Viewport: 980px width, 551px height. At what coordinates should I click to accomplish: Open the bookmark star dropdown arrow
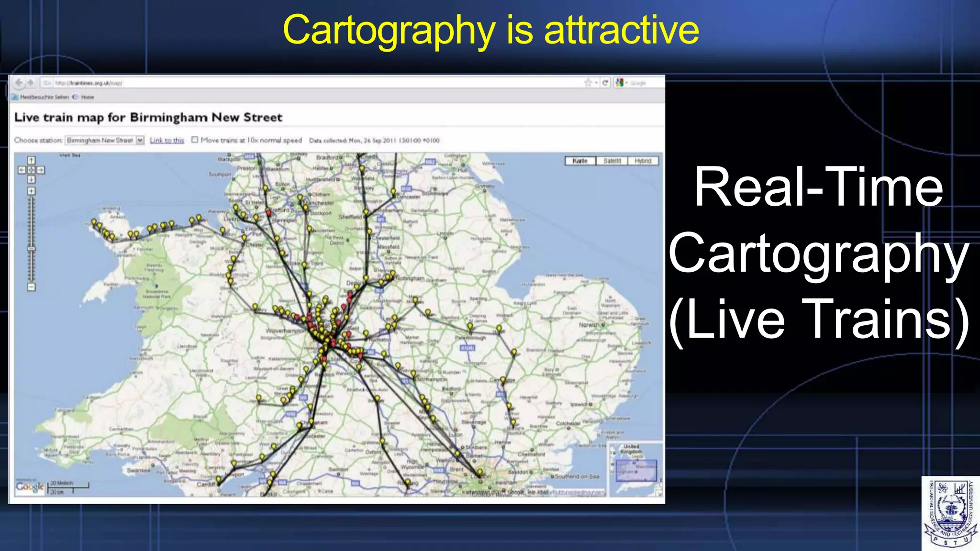click(596, 83)
